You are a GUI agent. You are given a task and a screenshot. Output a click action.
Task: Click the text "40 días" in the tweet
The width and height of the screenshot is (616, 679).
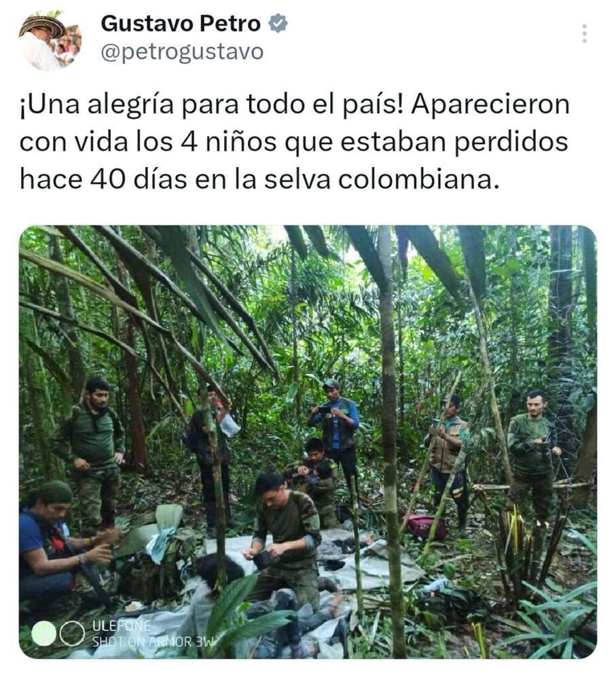(139, 180)
